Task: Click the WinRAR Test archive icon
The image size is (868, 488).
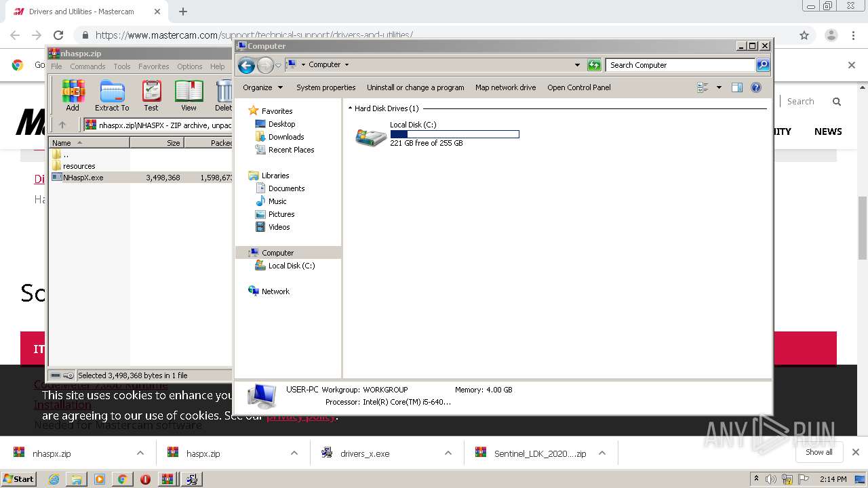Action: 151,91
